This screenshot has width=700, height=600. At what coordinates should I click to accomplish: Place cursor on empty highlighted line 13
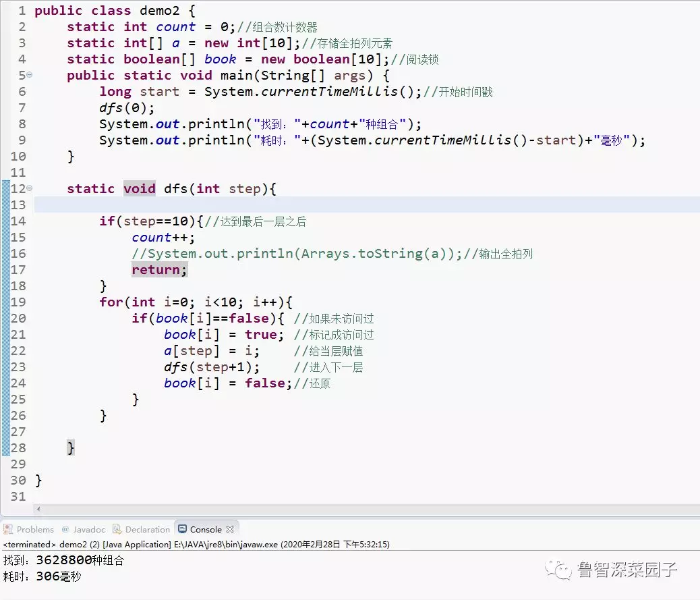[x=366, y=205]
